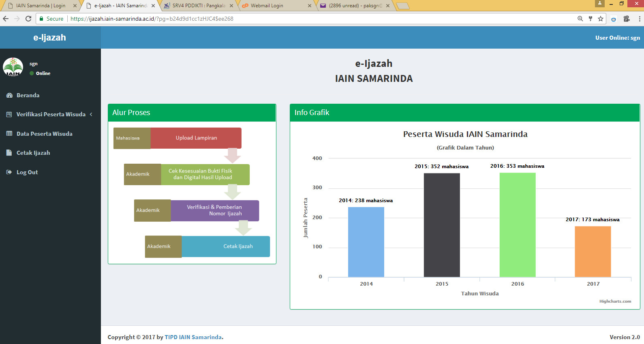Open the Beranda menu item
The height and width of the screenshot is (344, 644).
pyautogui.click(x=50, y=95)
